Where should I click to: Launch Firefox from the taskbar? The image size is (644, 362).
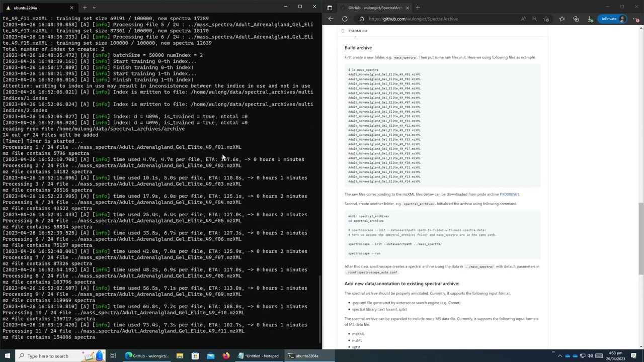[x=226, y=356]
